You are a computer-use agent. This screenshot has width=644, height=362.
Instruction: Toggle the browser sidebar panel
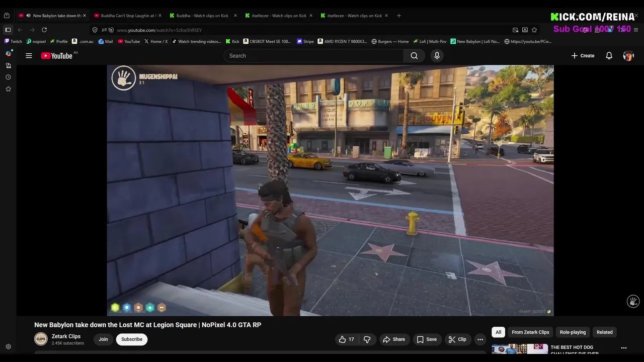[8, 30]
